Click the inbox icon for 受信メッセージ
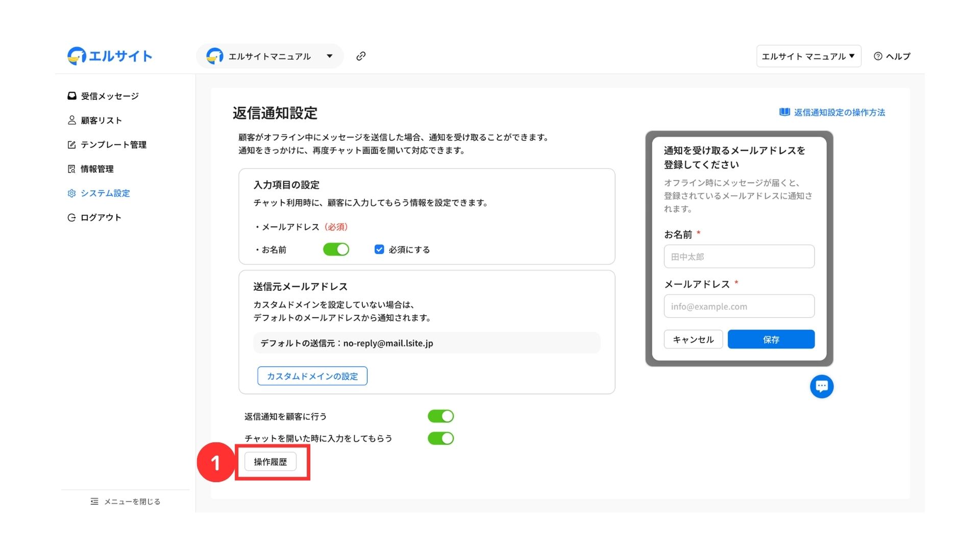Screen dimensions: 980x551 tap(72, 96)
